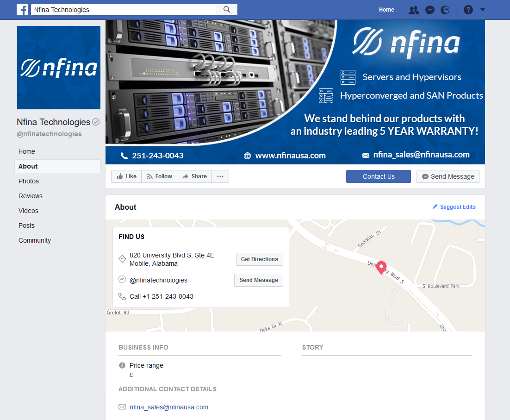Follow the page with the Follow button

(x=159, y=176)
